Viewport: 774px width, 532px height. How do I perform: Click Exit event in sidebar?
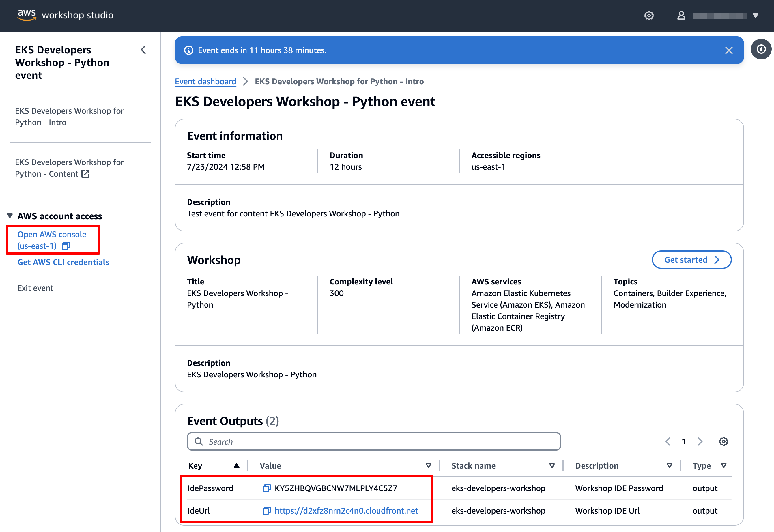tap(35, 288)
